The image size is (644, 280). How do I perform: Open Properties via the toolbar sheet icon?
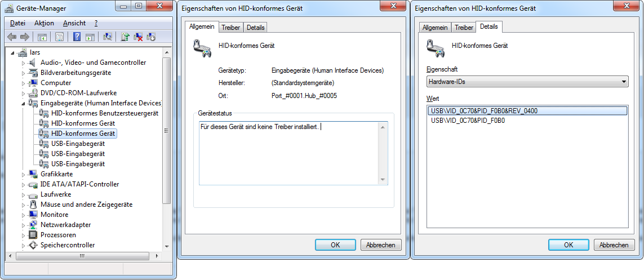coord(60,37)
